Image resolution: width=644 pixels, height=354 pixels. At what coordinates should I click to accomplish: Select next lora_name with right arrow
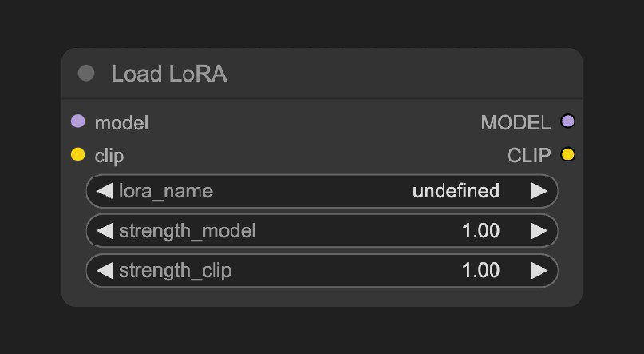pos(539,191)
